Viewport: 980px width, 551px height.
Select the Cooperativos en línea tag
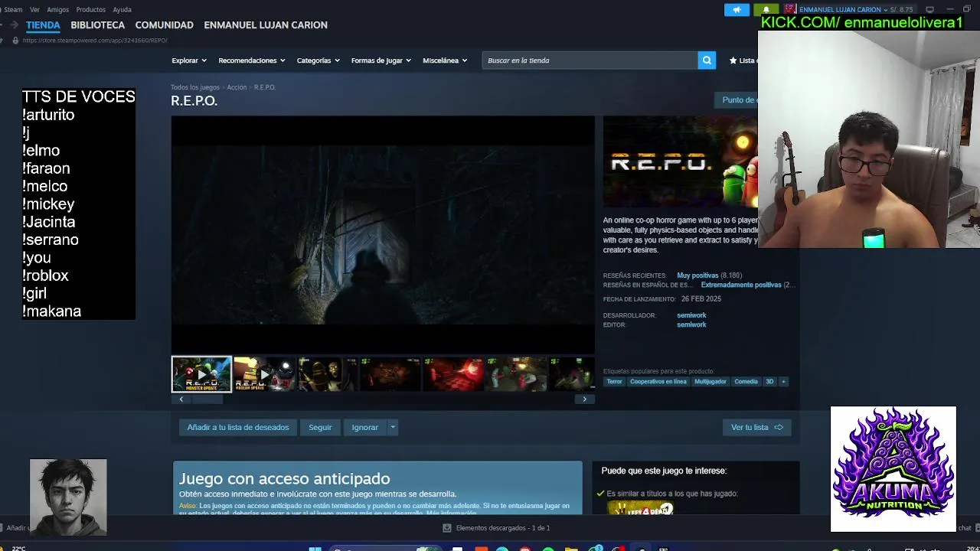tap(658, 382)
